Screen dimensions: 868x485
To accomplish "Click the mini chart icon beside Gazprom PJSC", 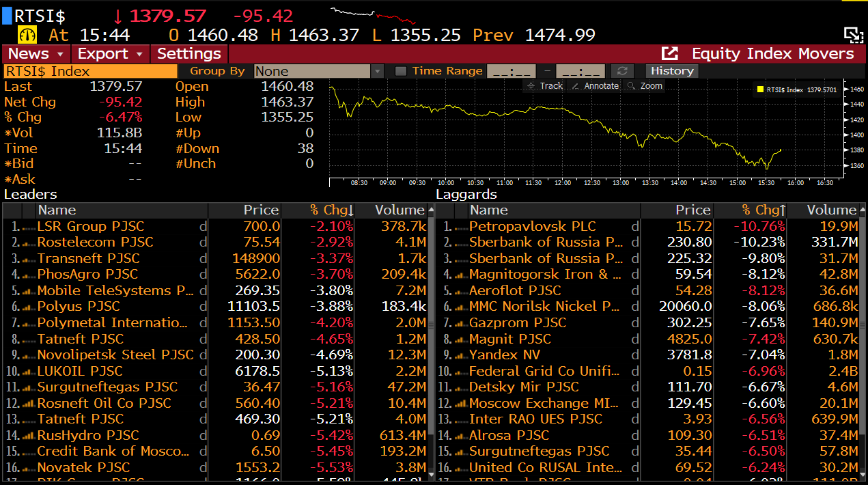I will pos(461,323).
